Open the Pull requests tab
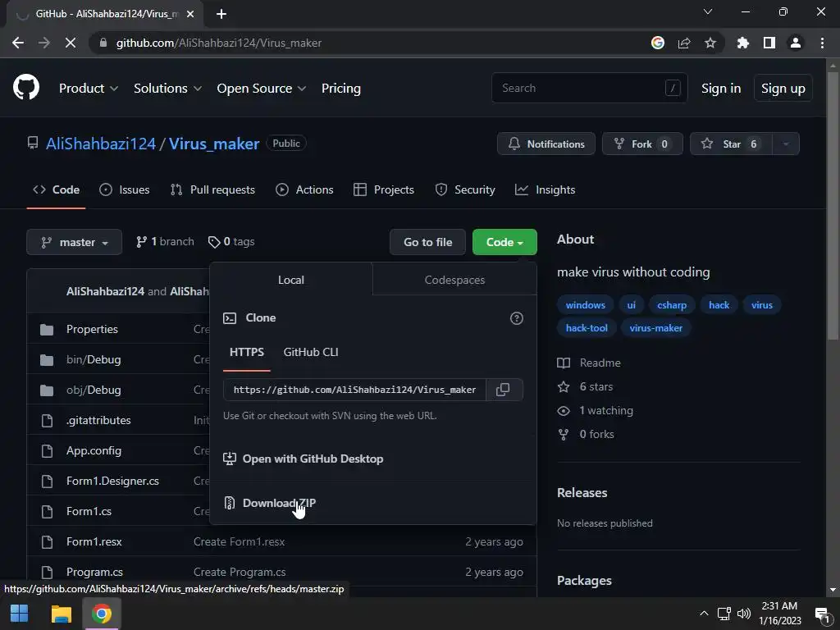This screenshot has width=840, height=630. coord(212,189)
